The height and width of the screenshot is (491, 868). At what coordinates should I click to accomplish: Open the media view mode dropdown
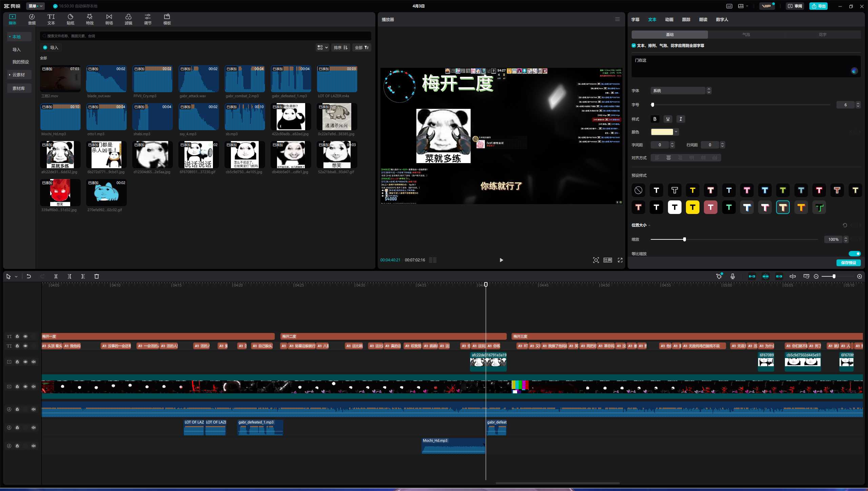[x=322, y=47]
